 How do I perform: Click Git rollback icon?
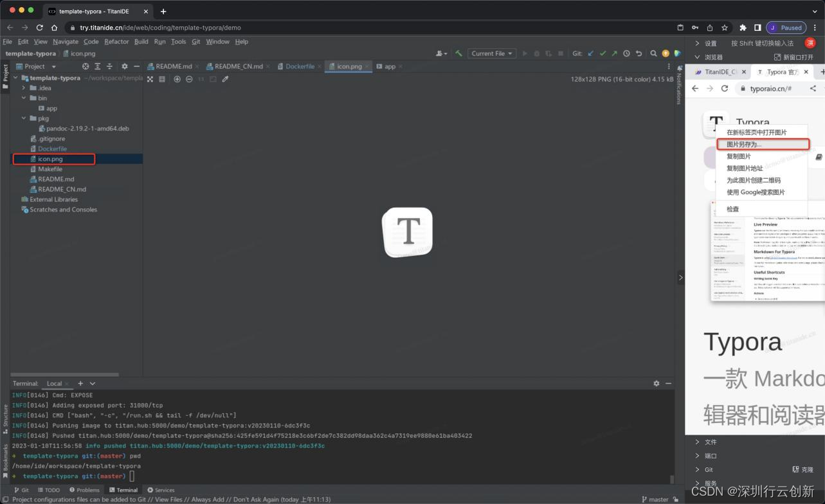(639, 53)
